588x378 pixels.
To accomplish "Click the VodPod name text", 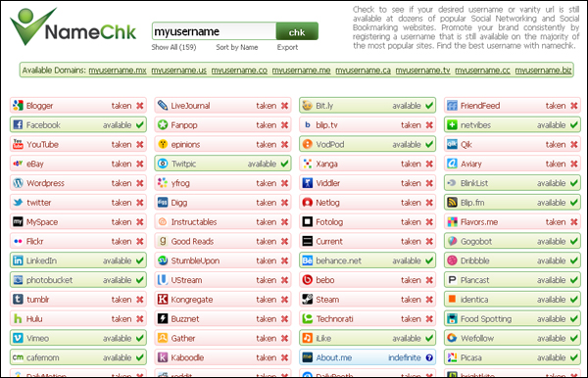I will (x=330, y=145).
